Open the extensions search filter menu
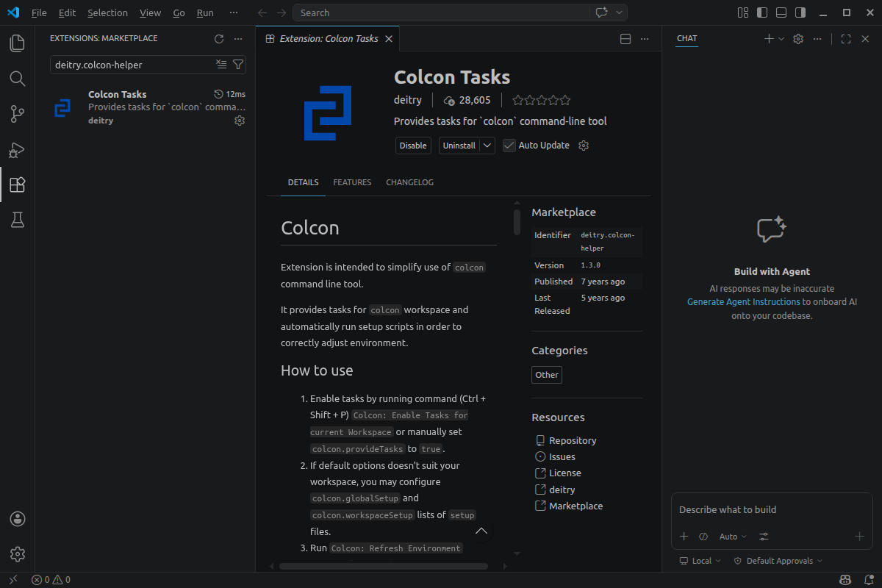Screen dimensions: 882x588 pos(237,65)
